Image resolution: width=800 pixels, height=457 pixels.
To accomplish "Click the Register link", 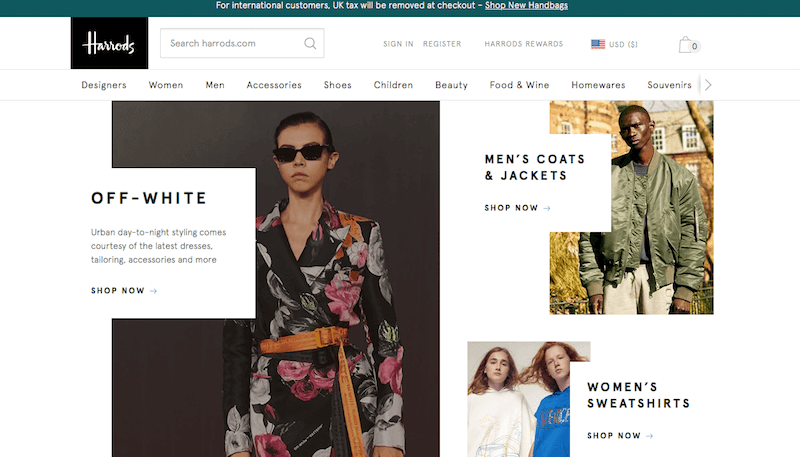I will pos(442,44).
